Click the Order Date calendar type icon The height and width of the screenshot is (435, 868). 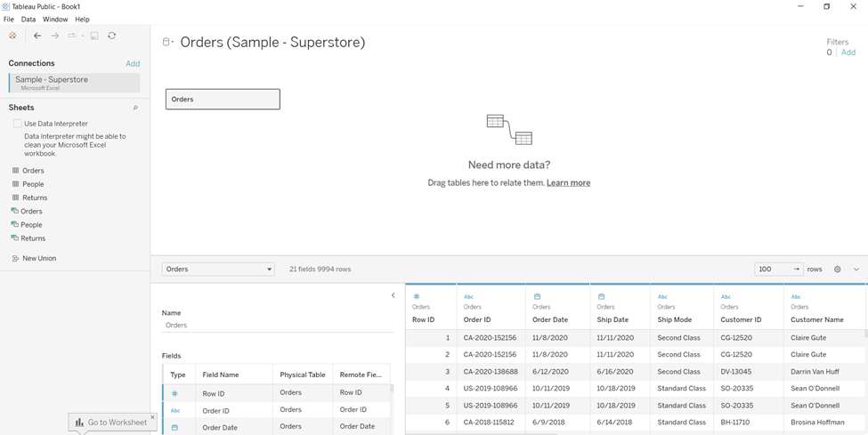537,296
